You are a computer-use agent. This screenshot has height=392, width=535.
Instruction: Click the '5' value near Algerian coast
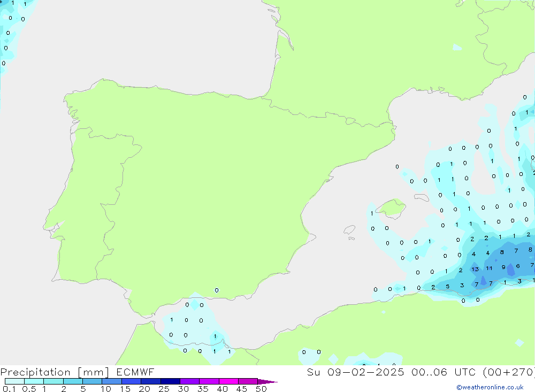(x=448, y=286)
